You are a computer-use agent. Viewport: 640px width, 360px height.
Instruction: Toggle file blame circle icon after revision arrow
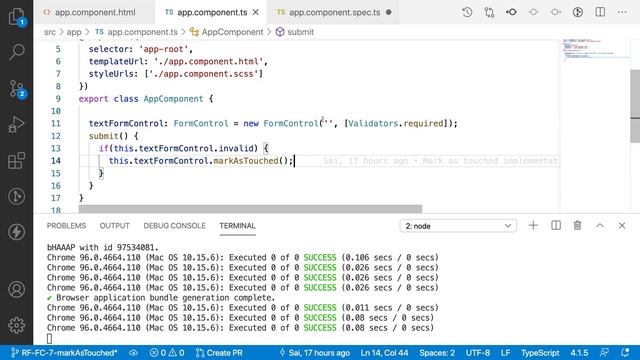pos(533,12)
